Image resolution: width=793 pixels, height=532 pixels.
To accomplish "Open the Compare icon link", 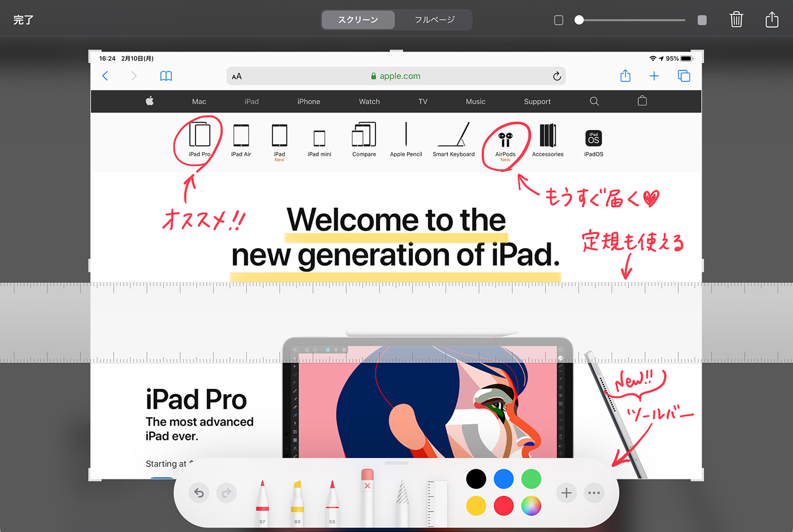I will tap(364, 139).
